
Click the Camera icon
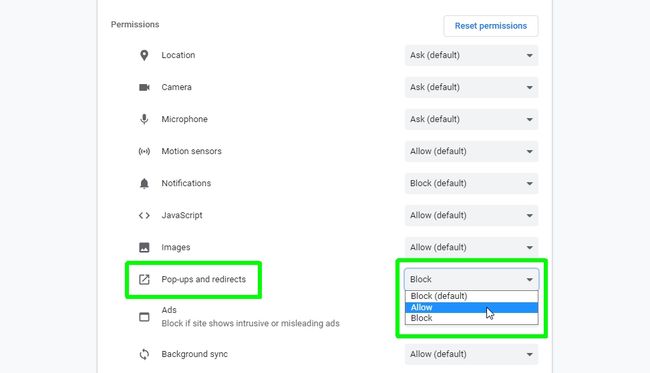144,87
